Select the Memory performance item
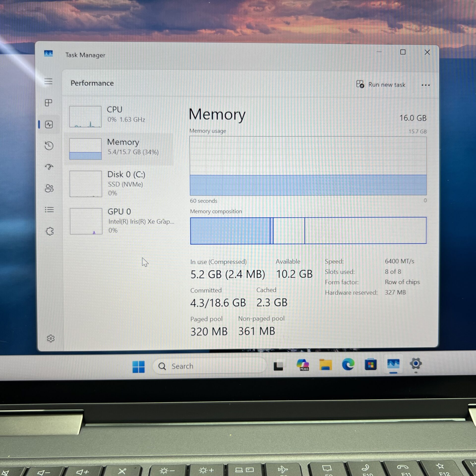Screen dimensions: 476x476 click(119, 149)
